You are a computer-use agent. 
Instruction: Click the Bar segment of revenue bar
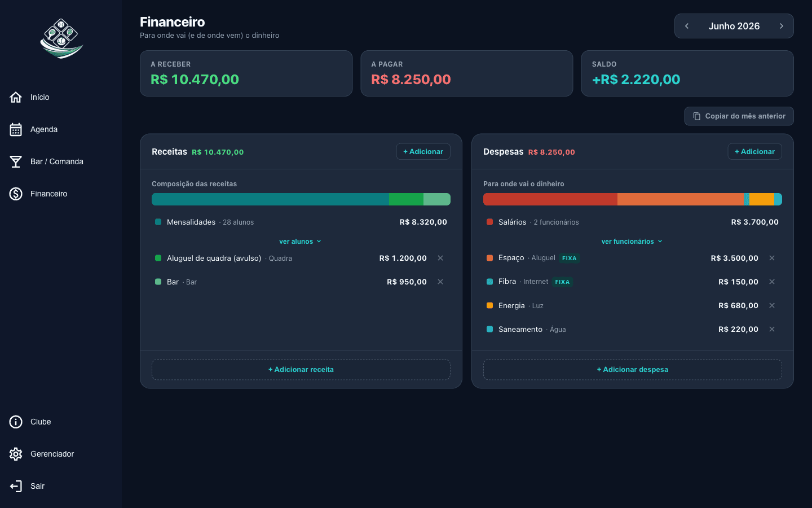pyautogui.click(x=437, y=199)
